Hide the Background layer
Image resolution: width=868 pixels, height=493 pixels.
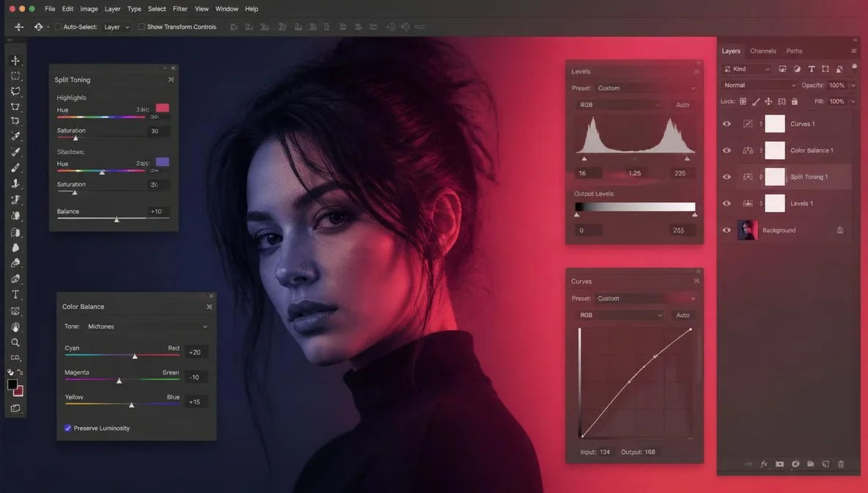point(727,230)
